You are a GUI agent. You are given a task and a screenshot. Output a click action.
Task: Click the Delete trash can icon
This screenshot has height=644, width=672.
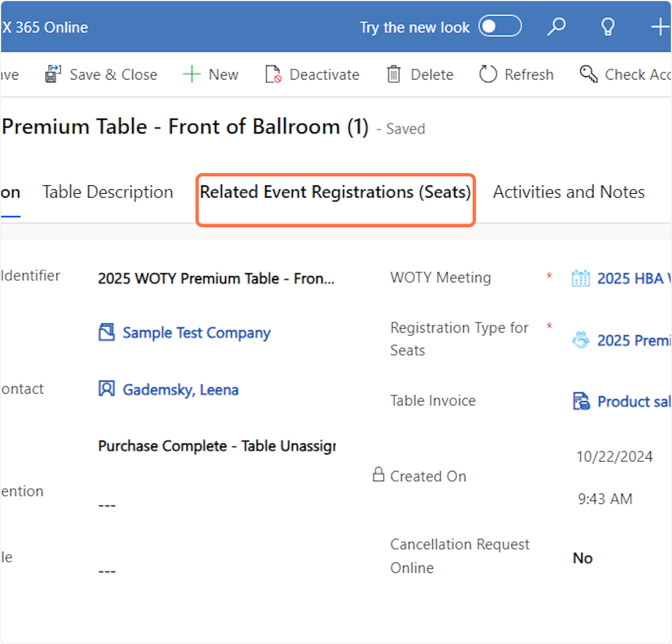(x=394, y=74)
